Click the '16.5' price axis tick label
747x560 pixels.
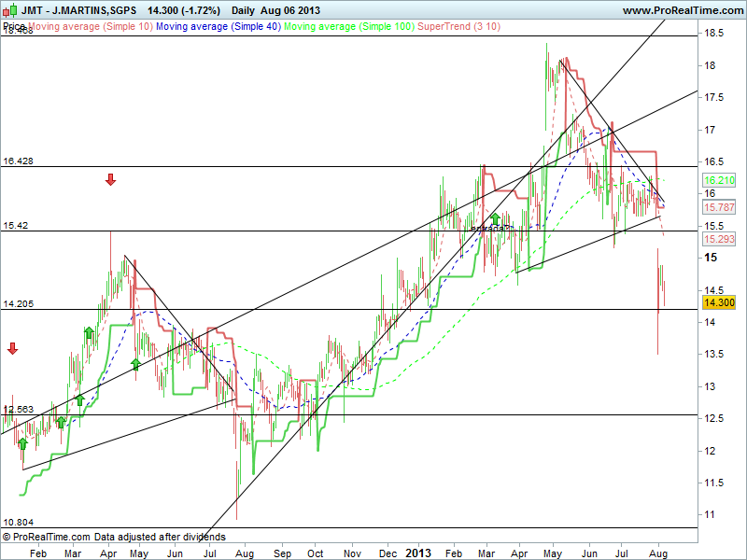[713, 161]
